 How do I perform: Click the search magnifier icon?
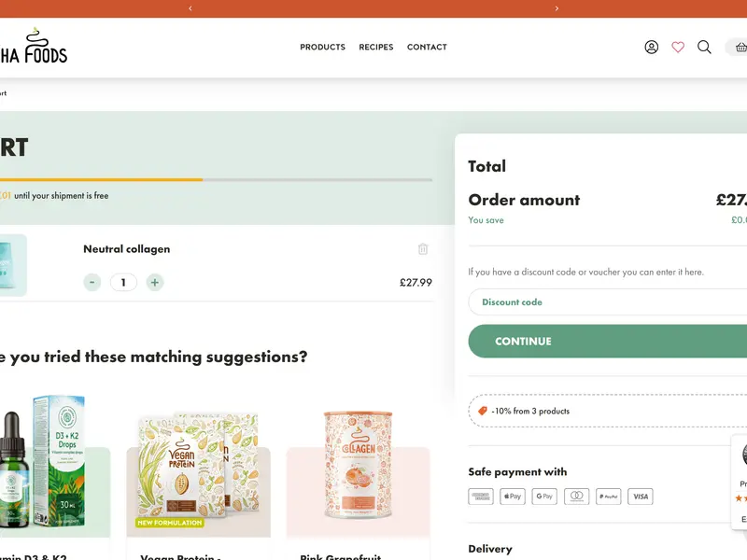point(704,47)
